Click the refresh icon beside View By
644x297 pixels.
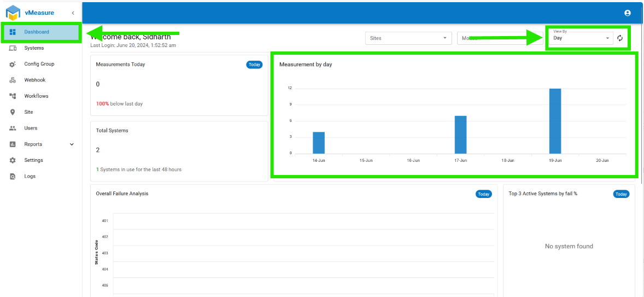click(620, 38)
